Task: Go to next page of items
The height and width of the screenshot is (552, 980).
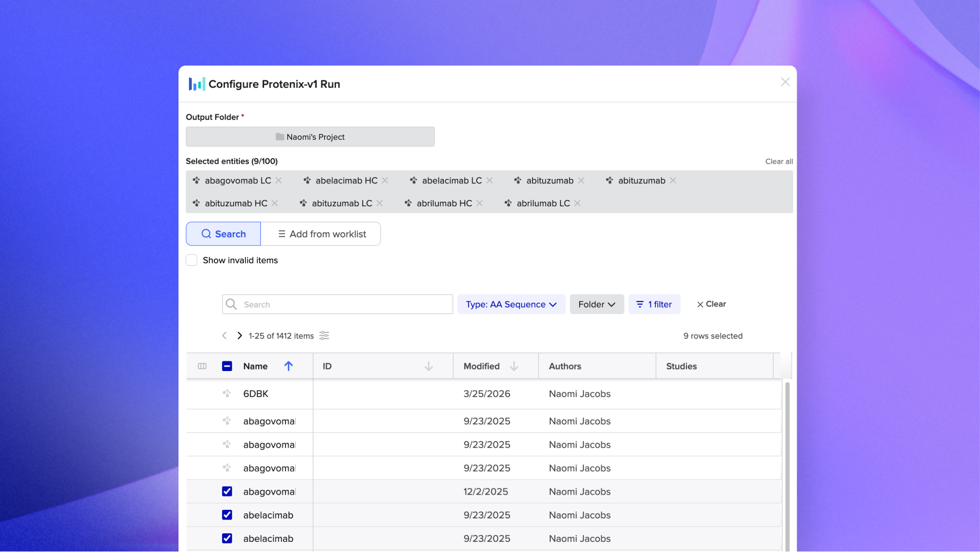Action: pyautogui.click(x=239, y=335)
